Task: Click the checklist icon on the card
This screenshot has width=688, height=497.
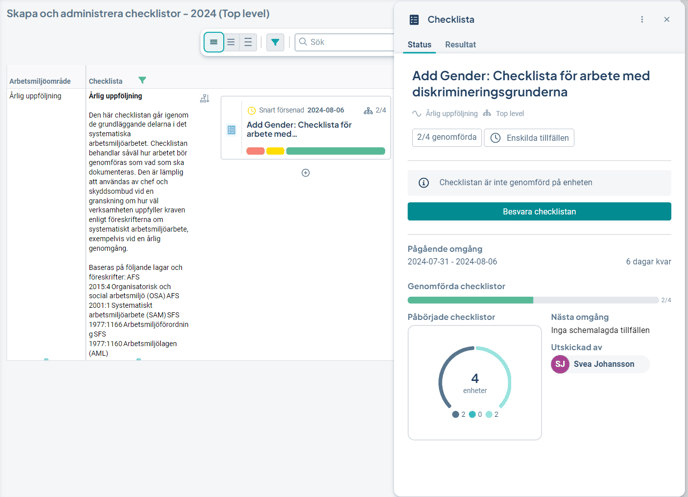Action: (x=232, y=130)
